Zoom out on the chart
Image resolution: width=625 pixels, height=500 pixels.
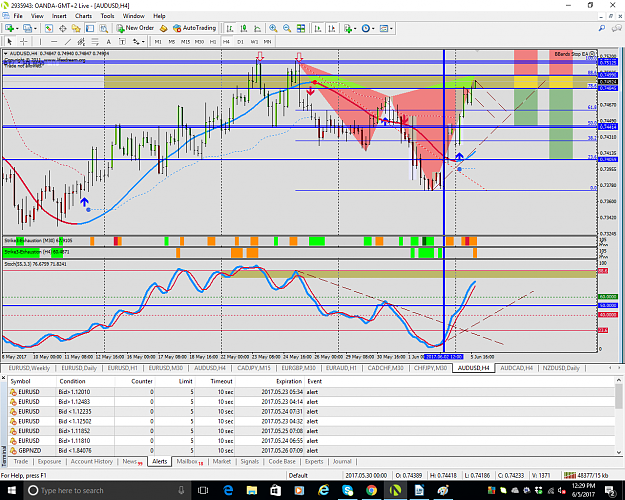287,28
